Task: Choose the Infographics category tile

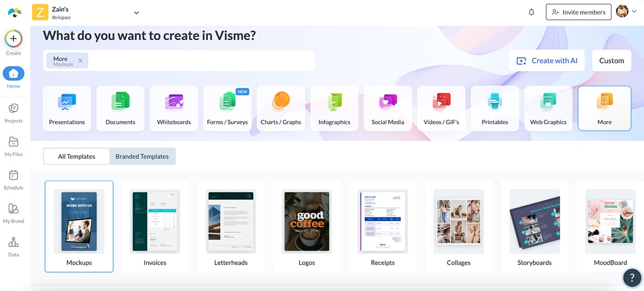Action: (x=334, y=108)
